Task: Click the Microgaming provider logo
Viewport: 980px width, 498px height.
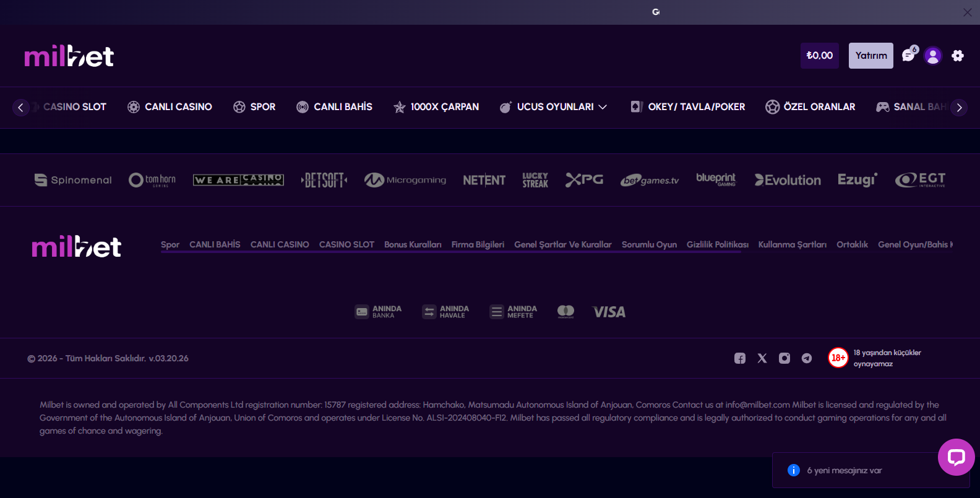Action: tap(405, 180)
